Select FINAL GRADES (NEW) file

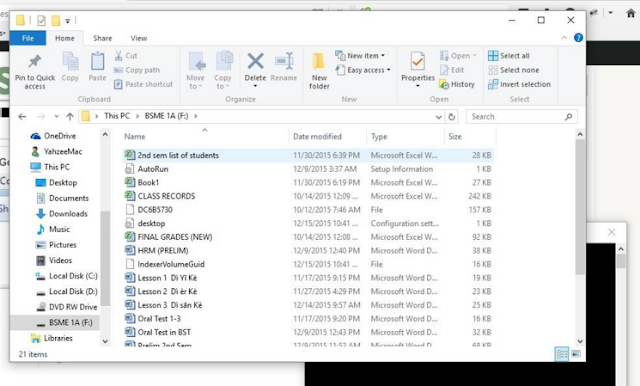[x=308, y=237]
